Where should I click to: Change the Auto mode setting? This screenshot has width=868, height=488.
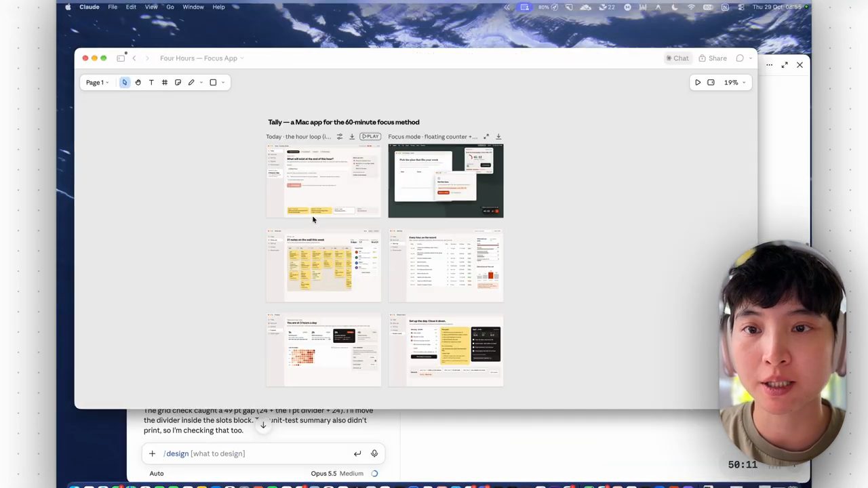(x=157, y=474)
